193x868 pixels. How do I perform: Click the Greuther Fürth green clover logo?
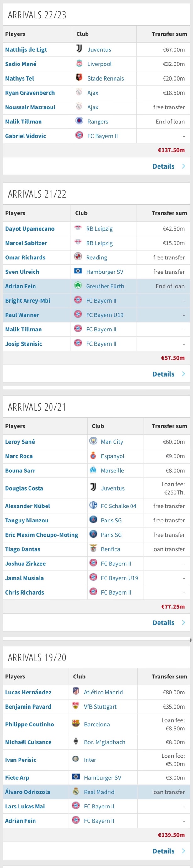pos(78,286)
